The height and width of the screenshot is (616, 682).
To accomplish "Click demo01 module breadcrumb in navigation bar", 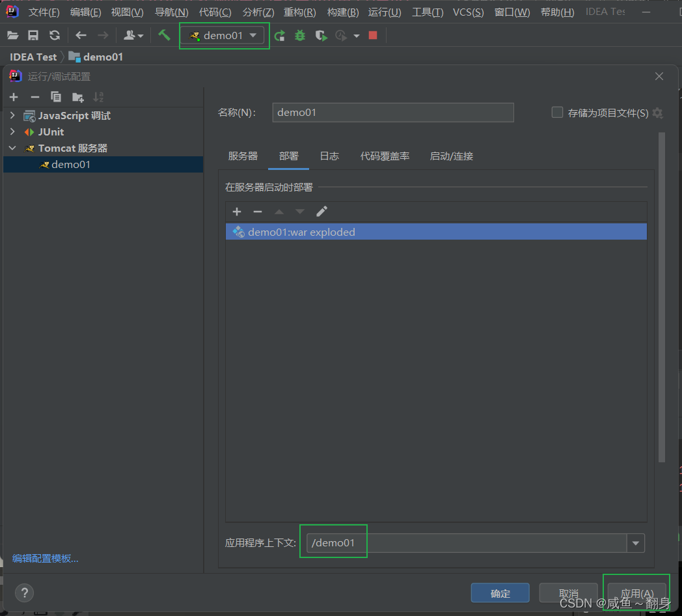I will pyautogui.click(x=96, y=57).
